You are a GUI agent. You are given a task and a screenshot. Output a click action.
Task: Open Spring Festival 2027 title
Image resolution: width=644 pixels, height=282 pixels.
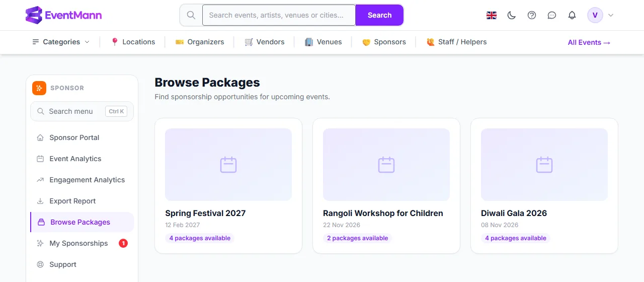coord(205,213)
